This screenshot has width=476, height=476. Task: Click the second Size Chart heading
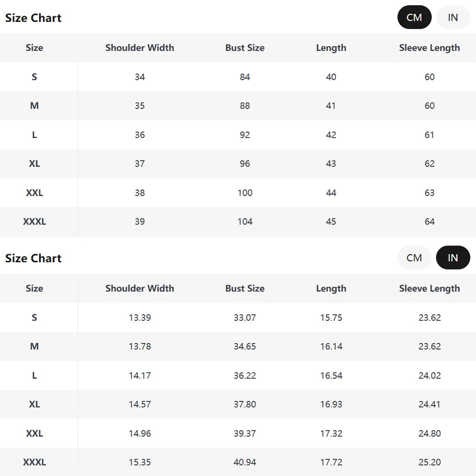[x=33, y=258]
